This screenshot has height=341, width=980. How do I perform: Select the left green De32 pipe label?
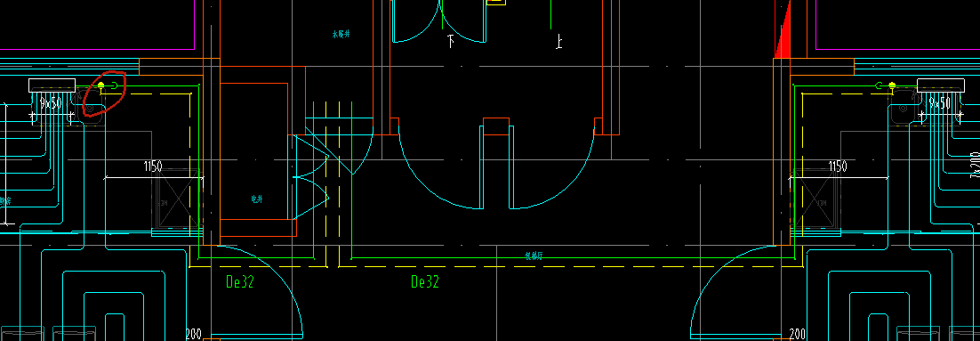click(240, 282)
